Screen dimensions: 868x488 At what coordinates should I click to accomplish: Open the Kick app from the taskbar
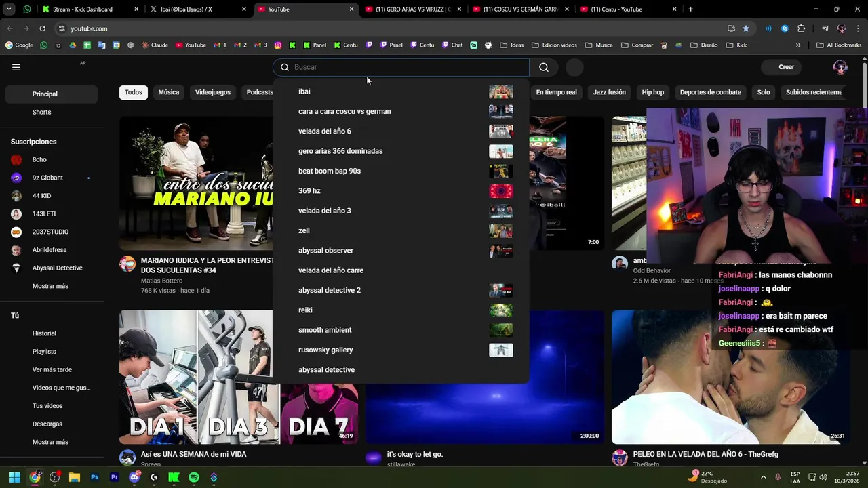pos(174,477)
